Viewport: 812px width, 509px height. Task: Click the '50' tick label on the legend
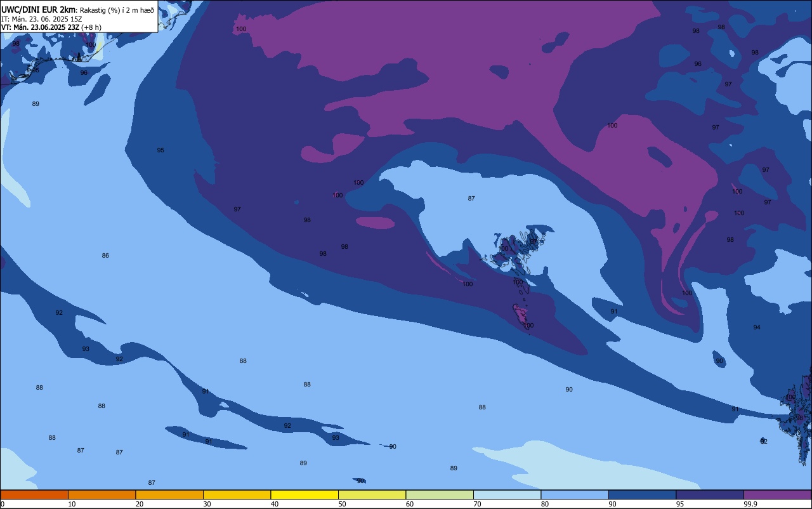(342, 504)
